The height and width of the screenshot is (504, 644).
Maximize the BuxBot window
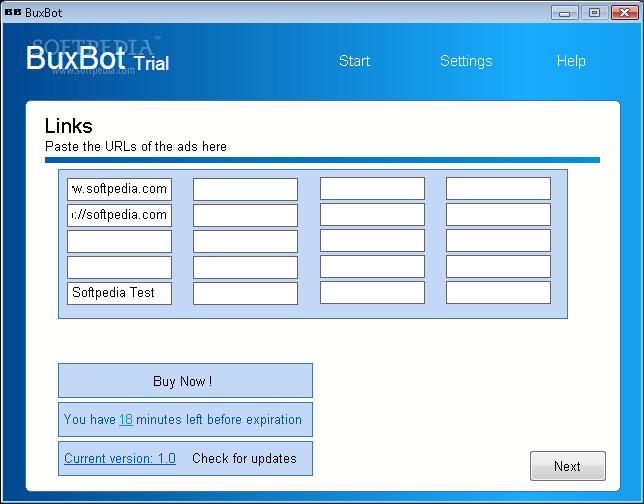tap(594, 13)
